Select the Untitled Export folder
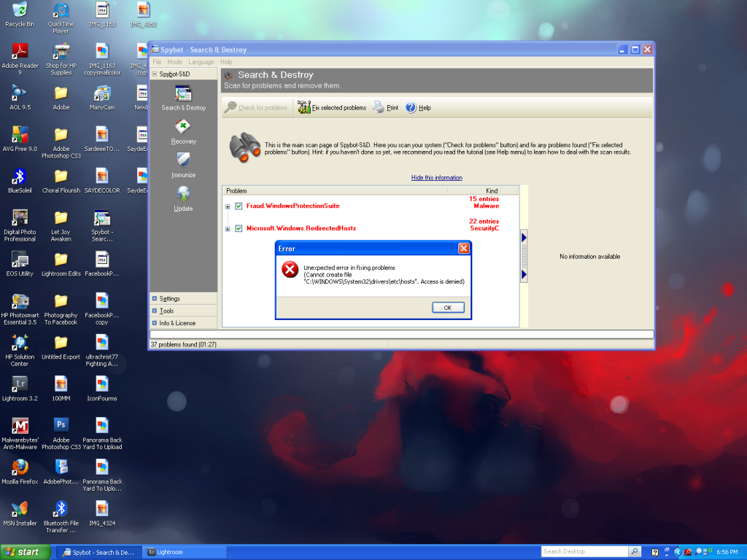The height and width of the screenshot is (560, 747). [x=61, y=347]
